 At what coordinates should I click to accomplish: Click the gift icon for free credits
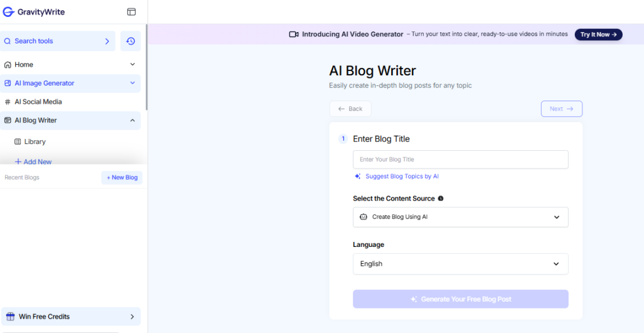[9, 317]
